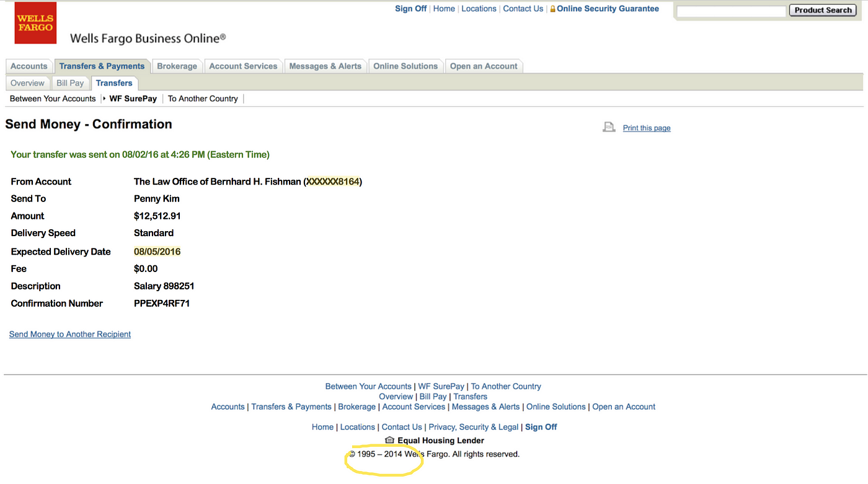Click the footer Accounts link
Image resolution: width=868 pixels, height=484 pixels.
(x=228, y=407)
